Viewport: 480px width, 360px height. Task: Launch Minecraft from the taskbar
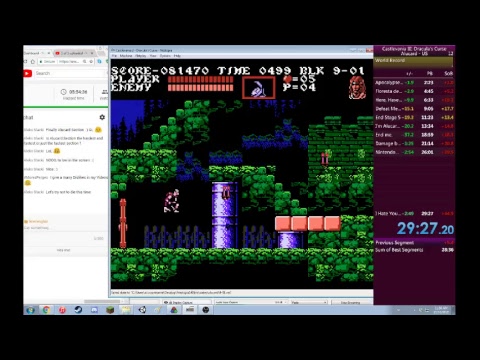point(110,310)
